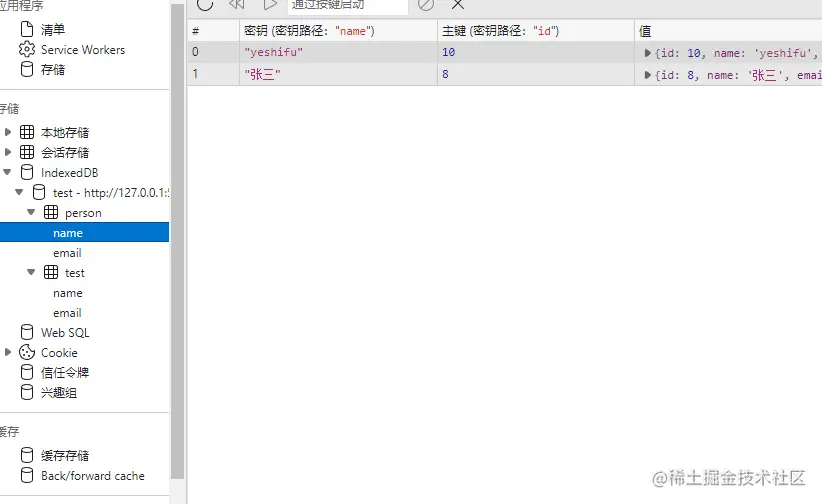822x504 pixels.
Task: Select the name index under test store
Action: point(68,293)
